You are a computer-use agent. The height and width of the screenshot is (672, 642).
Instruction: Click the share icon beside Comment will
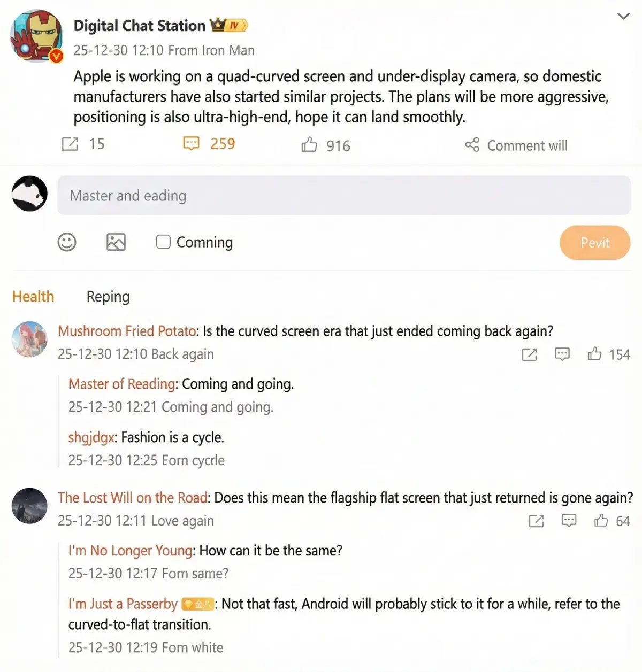point(472,145)
